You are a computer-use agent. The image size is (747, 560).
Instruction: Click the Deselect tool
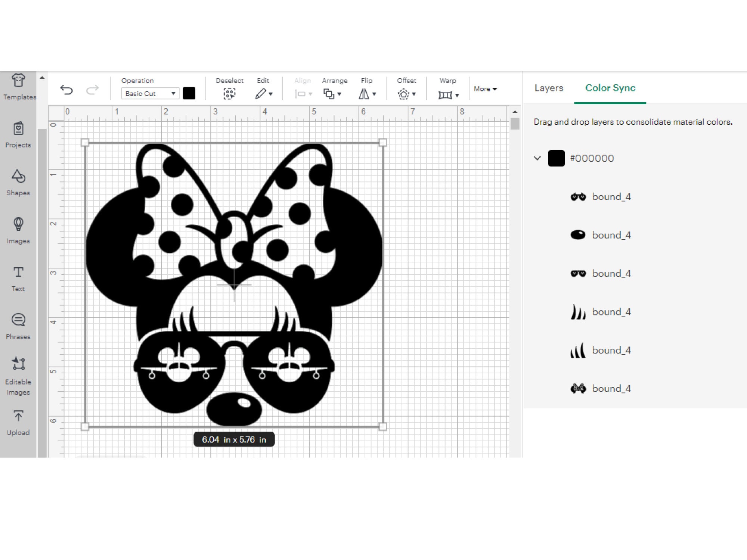[x=229, y=93]
